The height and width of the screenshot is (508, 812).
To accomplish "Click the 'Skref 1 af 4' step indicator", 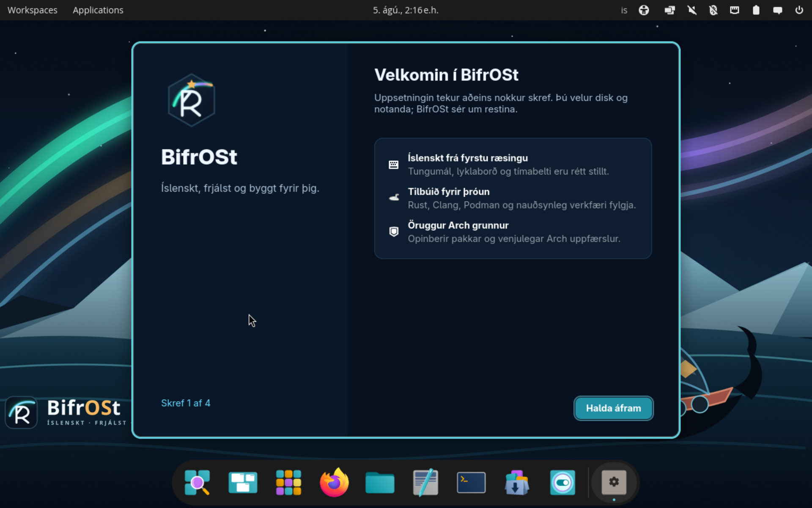I will pos(186,403).
